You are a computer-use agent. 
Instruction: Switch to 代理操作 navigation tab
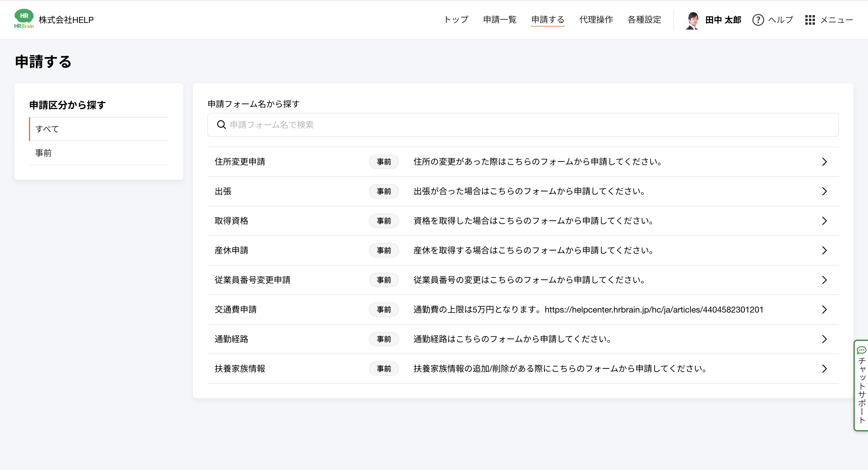tap(596, 20)
